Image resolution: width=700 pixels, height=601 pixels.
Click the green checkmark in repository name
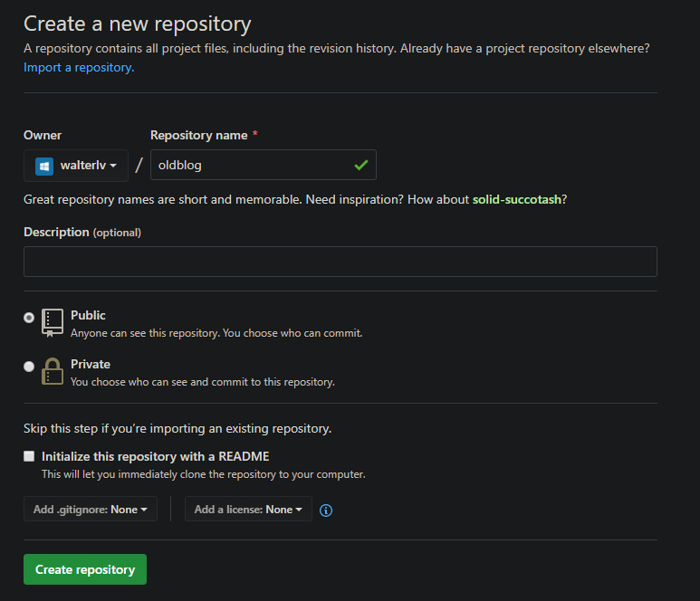tap(360, 165)
